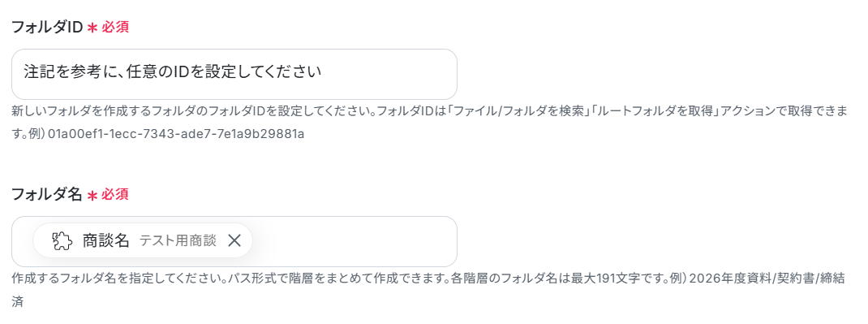Click the フォルダID input field
Image resolution: width=868 pixels, height=324 pixels.
point(234,74)
